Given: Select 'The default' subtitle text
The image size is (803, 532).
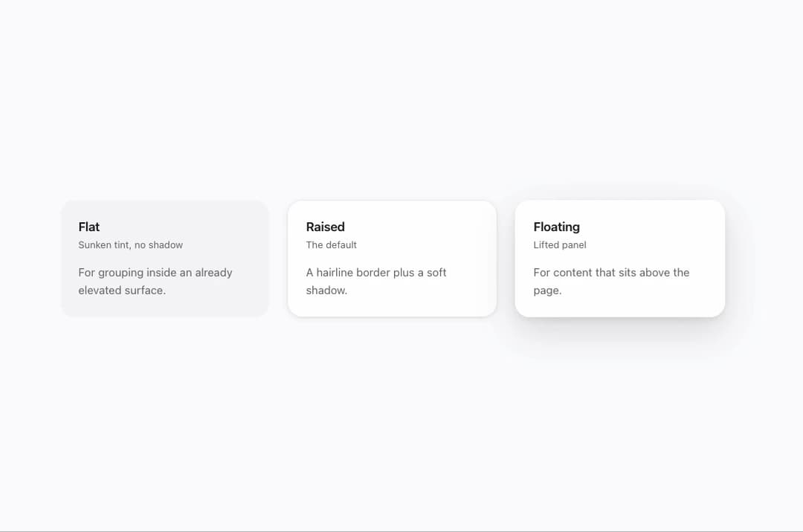Looking at the screenshot, I should pos(332,245).
